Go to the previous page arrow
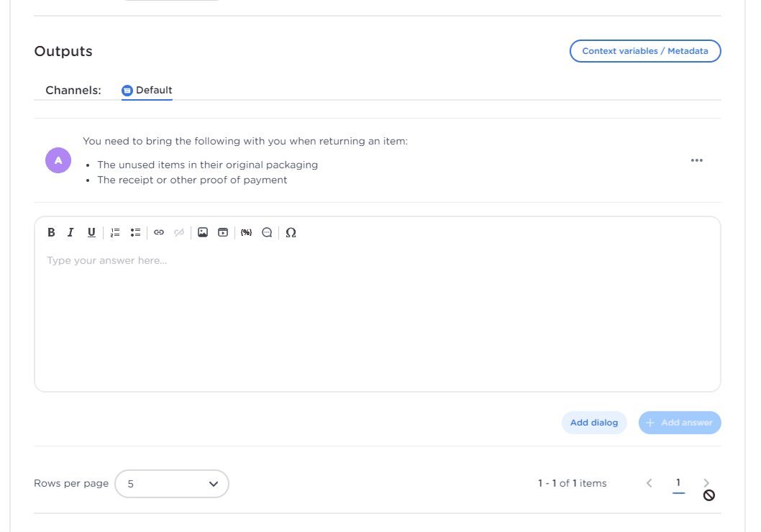Image resolution: width=761 pixels, height=532 pixels. (x=649, y=483)
